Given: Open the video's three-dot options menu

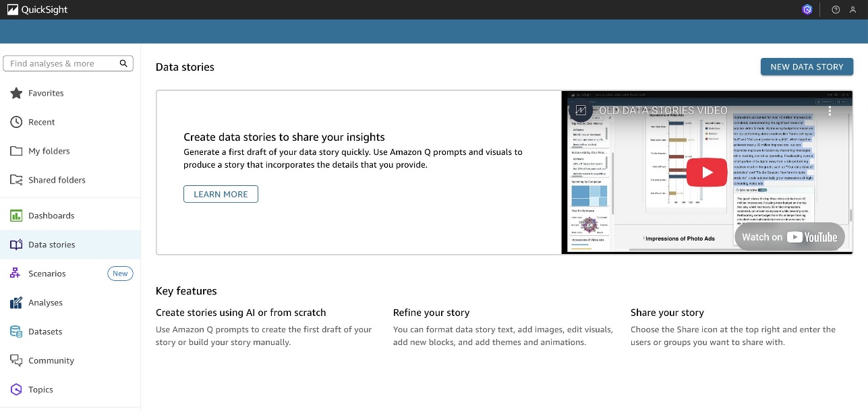Looking at the screenshot, I should pyautogui.click(x=830, y=110).
